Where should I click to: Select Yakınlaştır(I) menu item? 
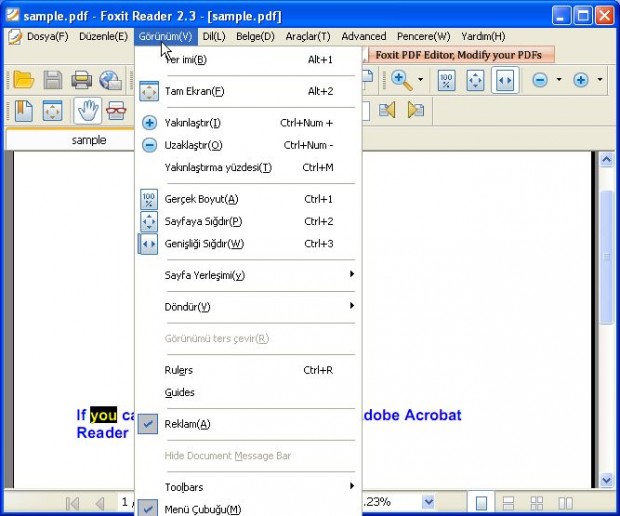(248, 123)
